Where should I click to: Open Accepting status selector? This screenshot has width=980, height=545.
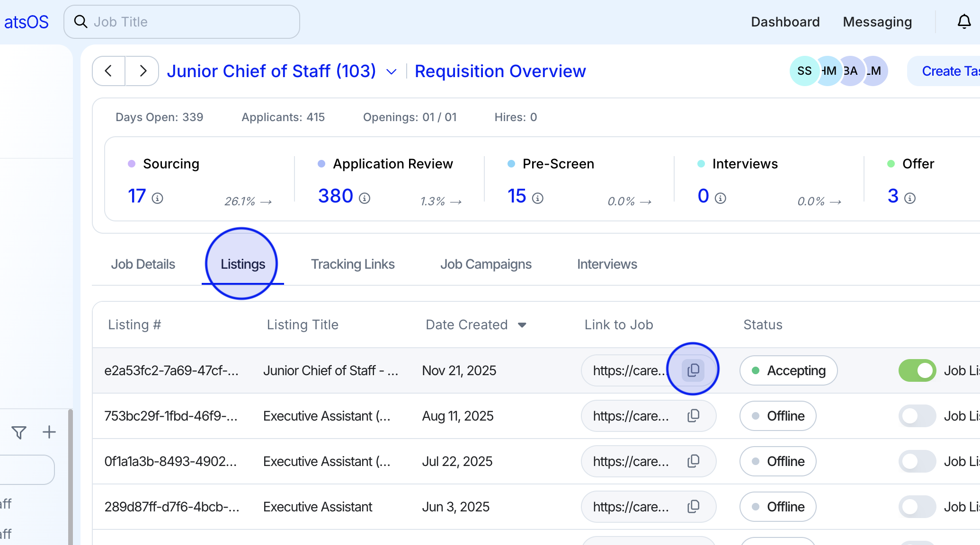(x=788, y=370)
